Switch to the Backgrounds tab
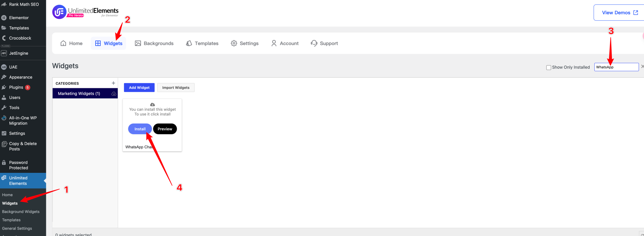The height and width of the screenshot is (236, 644). pos(154,43)
